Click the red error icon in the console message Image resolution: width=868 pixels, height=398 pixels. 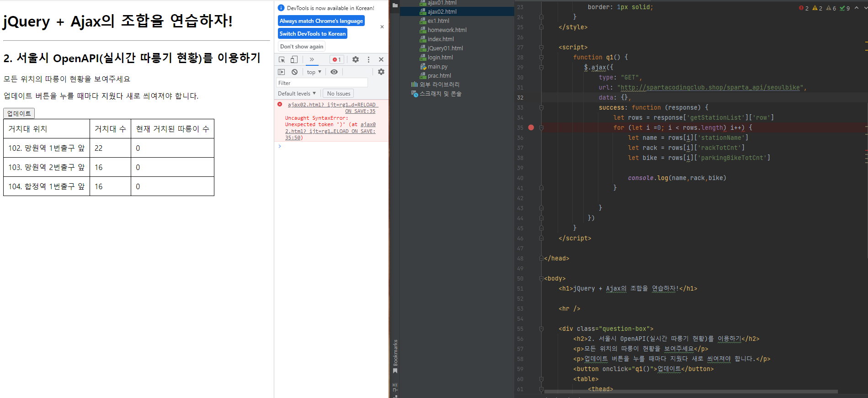click(x=280, y=105)
